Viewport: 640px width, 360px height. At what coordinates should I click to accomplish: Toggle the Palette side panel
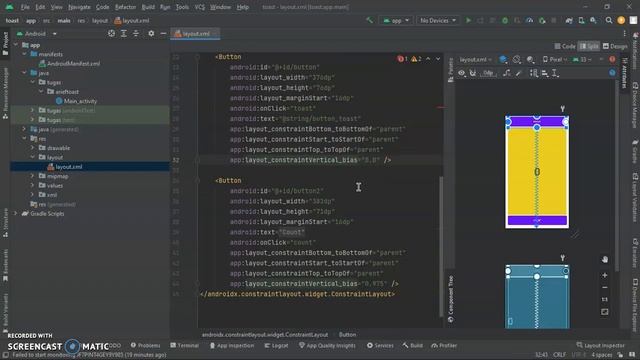(x=451, y=69)
